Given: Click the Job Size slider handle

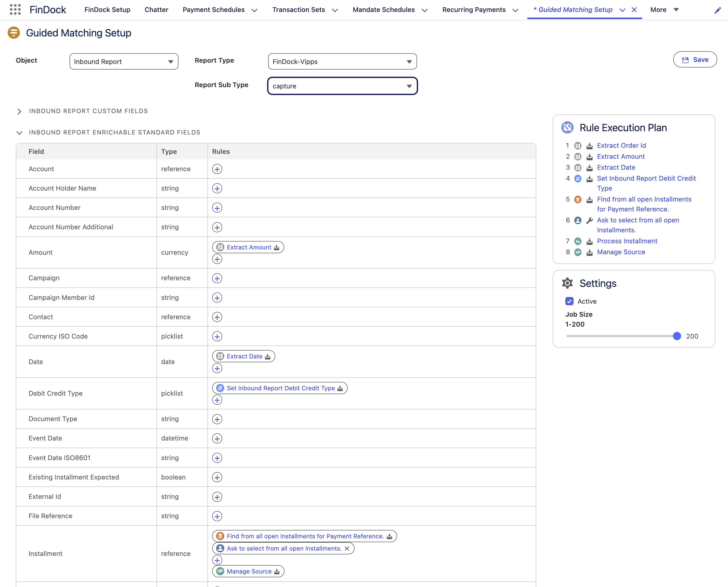Looking at the screenshot, I should pyautogui.click(x=677, y=336).
